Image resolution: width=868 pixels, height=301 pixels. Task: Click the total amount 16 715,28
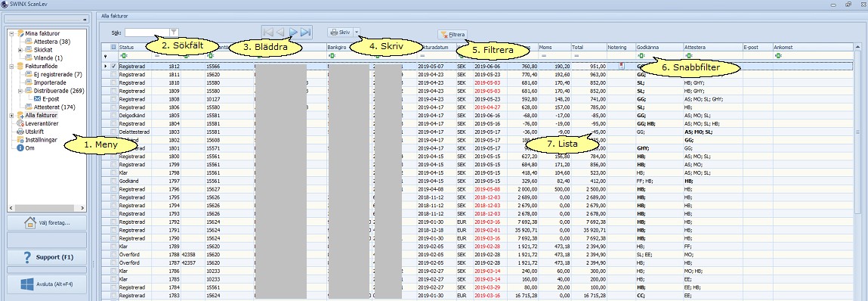click(x=595, y=296)
